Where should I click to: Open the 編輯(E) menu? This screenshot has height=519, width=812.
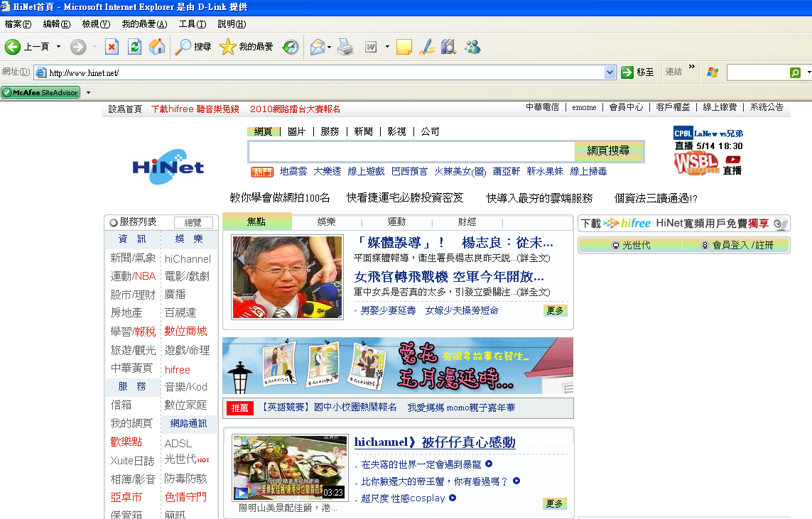point(56,24)
